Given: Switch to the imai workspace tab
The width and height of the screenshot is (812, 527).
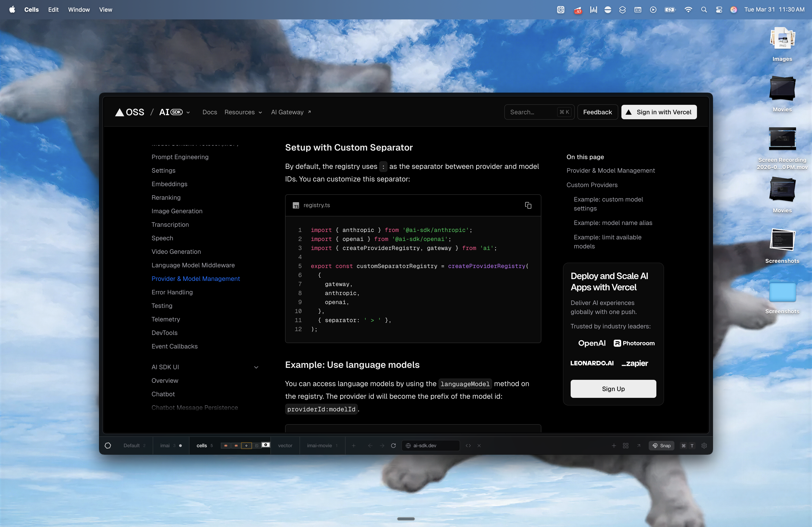Looking at the screenshot, I should [165, 446].
